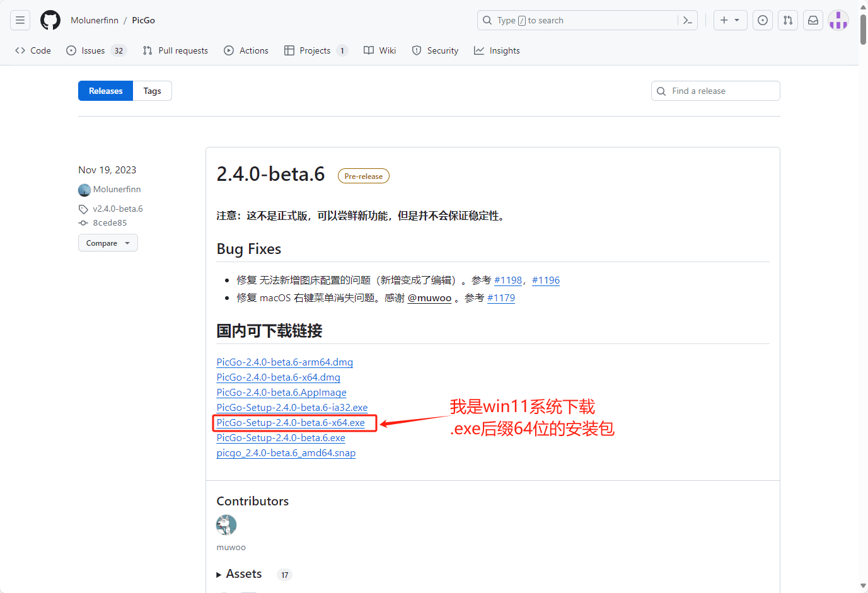Focus the Type / to search field
Image resolution: width=868 pixels, height=593 pixels.
tap(577, 20)
